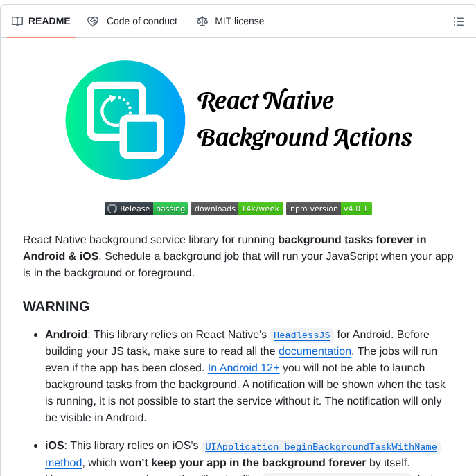Click the WARNING heading

[56, 307]
